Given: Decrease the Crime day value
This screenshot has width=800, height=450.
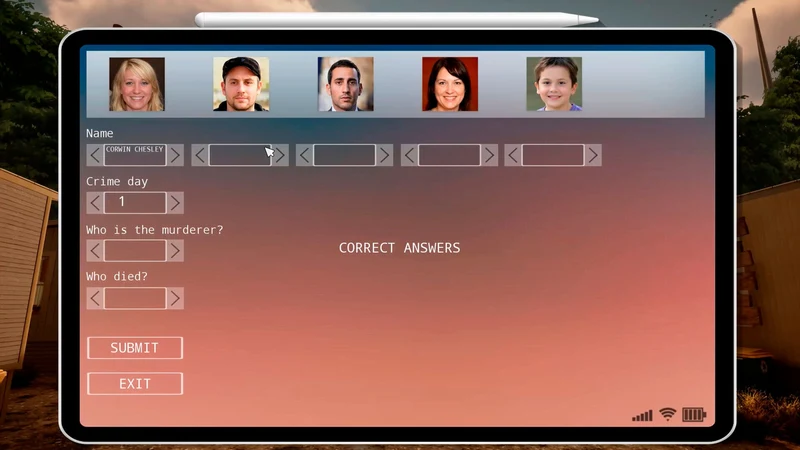Looking at the screenshot, I should coord(95,203).
